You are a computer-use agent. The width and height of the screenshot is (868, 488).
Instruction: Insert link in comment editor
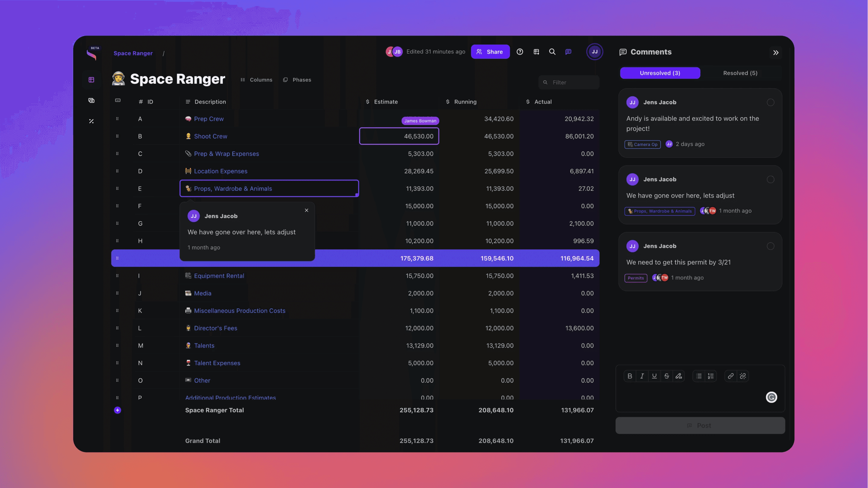click(x=730, y=376)
